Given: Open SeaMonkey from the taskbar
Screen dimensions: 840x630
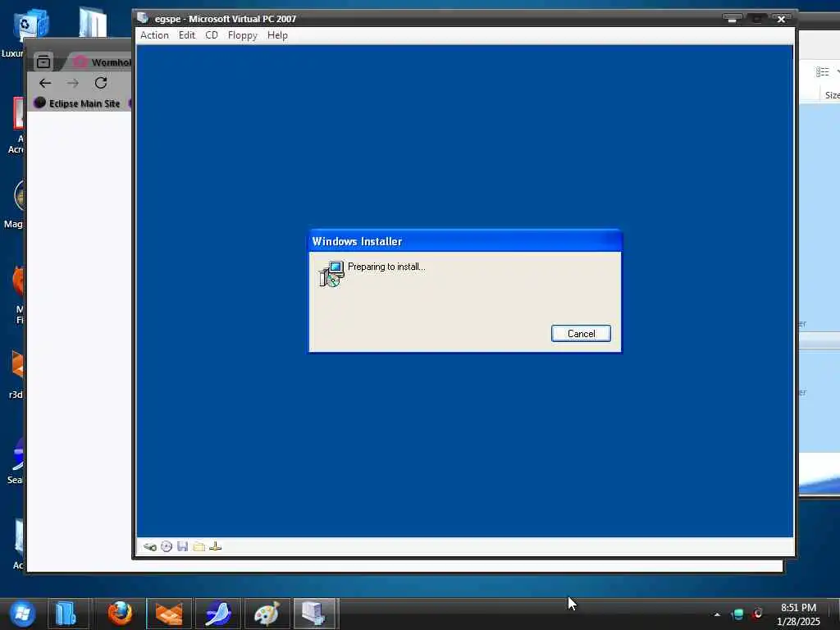Looking at the screenshot, I should click(217, 614).
